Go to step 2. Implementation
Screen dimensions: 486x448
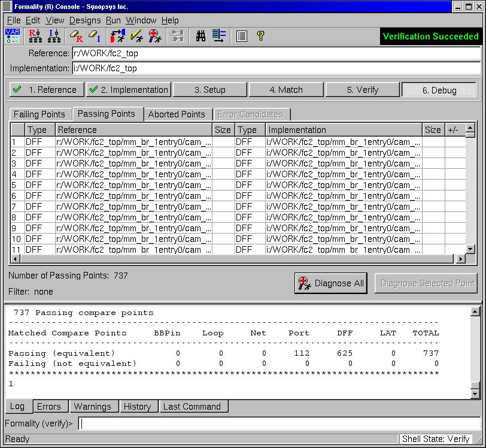click(129, 90)
